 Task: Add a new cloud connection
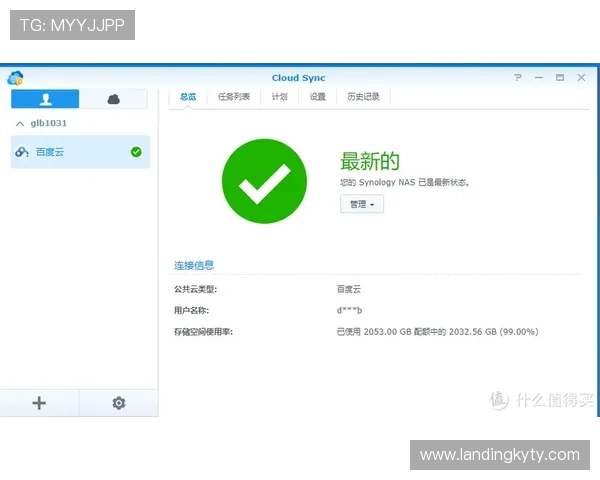(x=39, y=403)
